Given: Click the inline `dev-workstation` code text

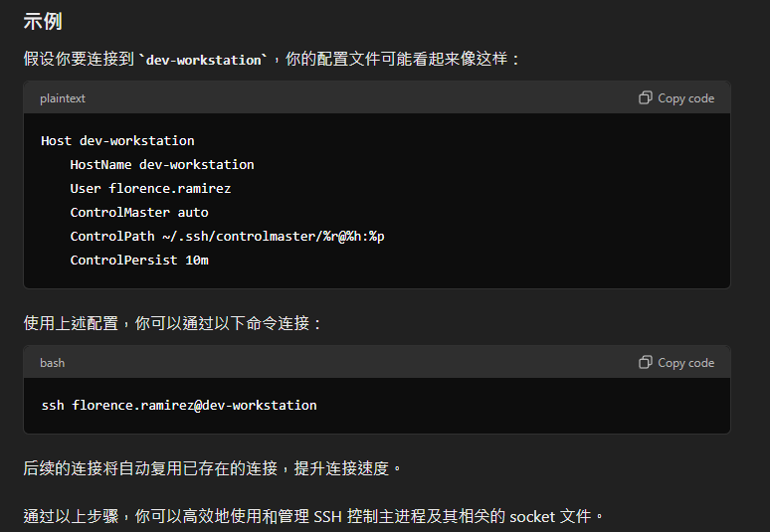Looking at the screenshot, I should [203, 60].
